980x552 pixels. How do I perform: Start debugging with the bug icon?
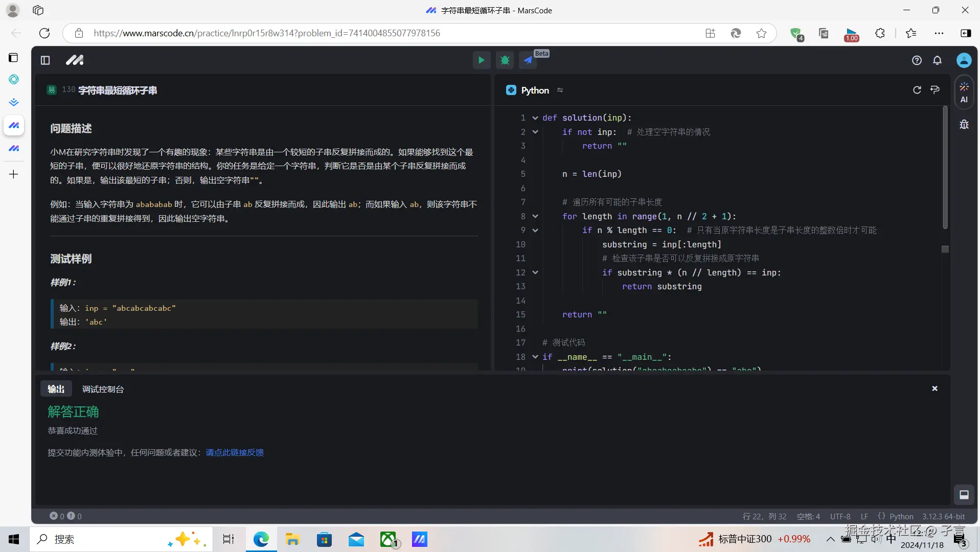505,60
